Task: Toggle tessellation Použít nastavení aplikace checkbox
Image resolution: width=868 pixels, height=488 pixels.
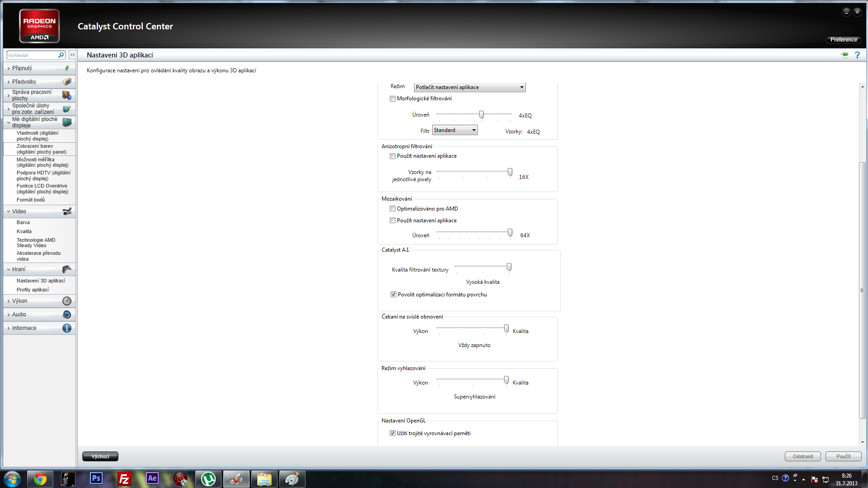Action: click(x=392, y=221)
